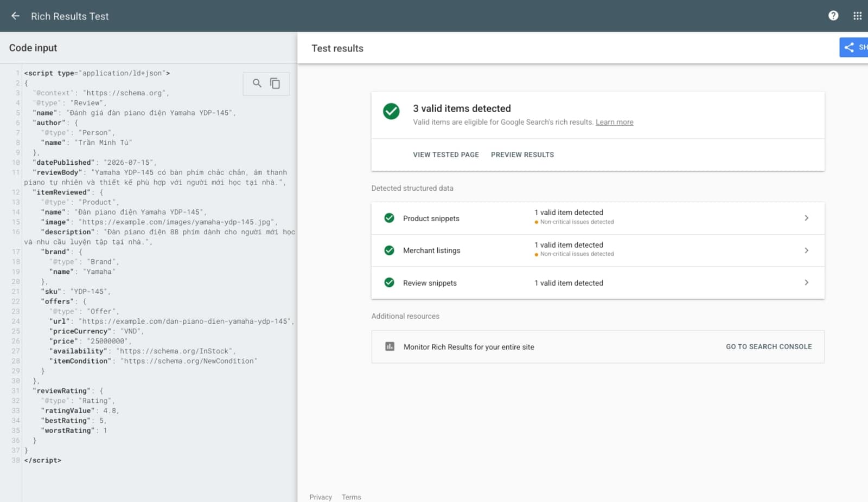Click the green checkmark beside Review snippets
The image size is (868, 502).
389,282
